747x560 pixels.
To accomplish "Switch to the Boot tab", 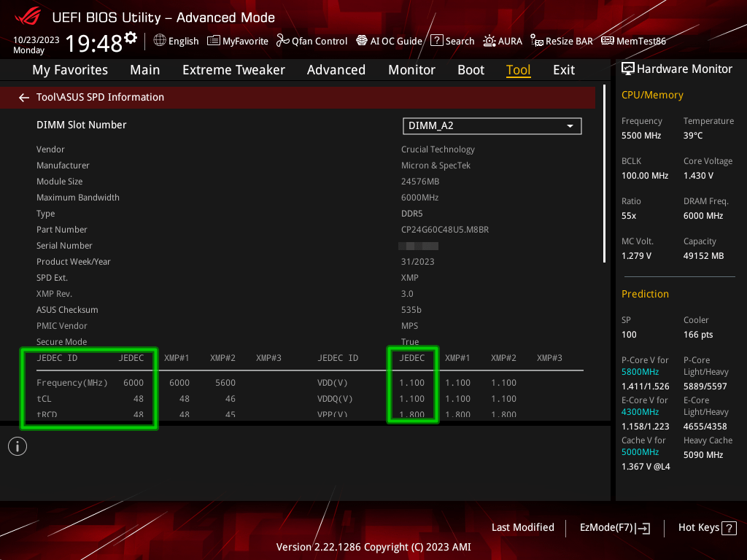I will 471,70.
